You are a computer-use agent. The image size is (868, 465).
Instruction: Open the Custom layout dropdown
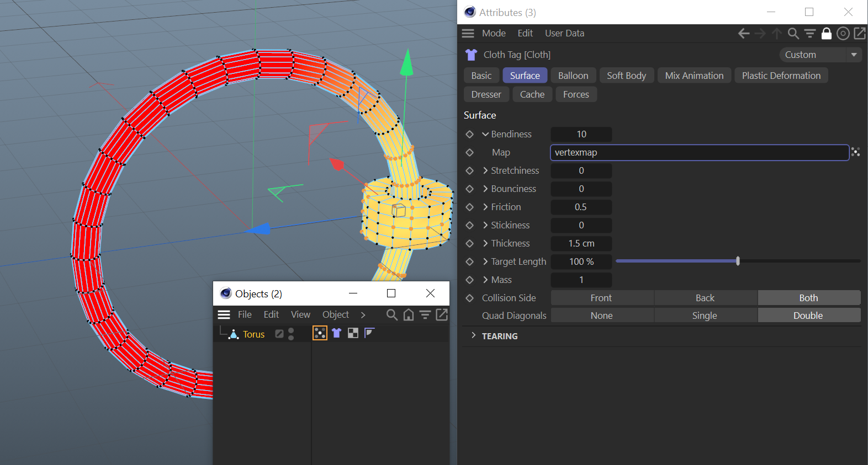(820, 55)
